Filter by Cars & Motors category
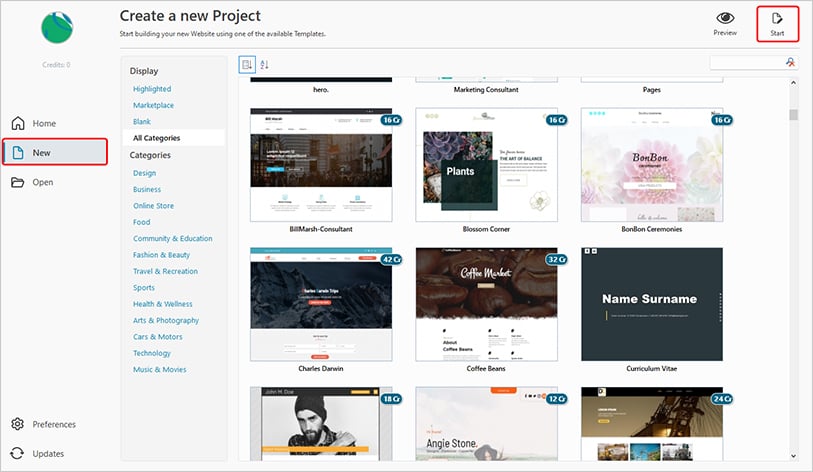Screen dimensions: 813x472 [x=158, y=337]
